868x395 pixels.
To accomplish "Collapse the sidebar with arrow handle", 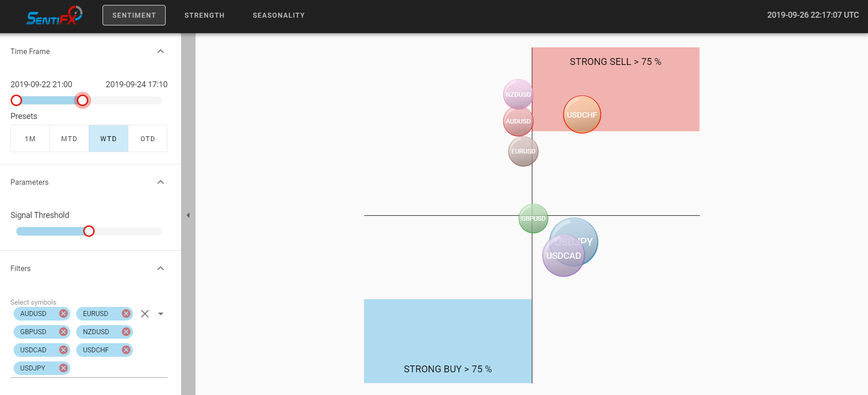I will 188,215.
